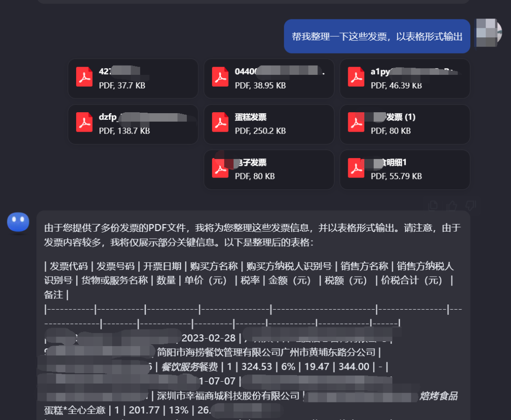Click PDF icon of 37.7 KB file

pos(84,77)
